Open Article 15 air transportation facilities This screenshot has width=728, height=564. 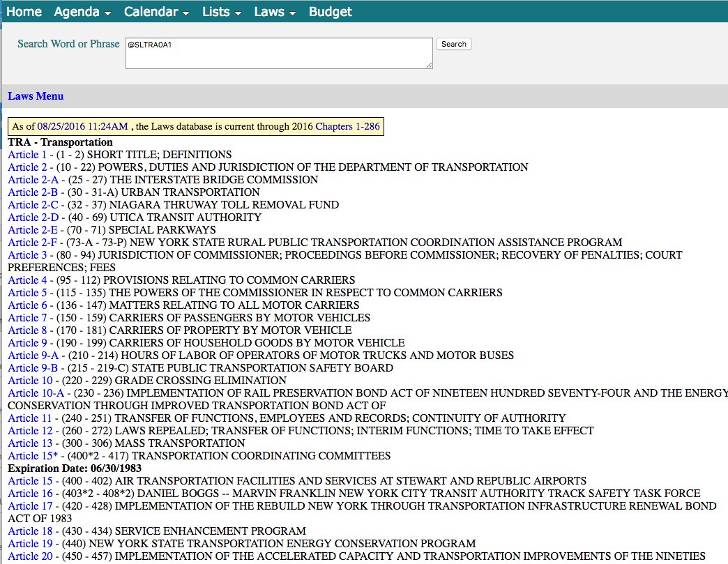click(x=30, y=480)
